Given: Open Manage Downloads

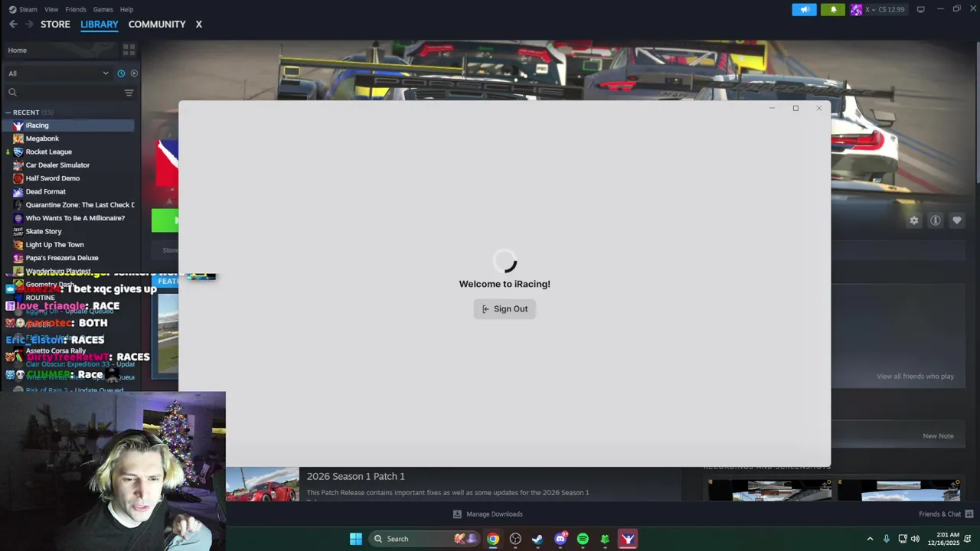Looking at the screenshot, I should tap(488, 514).
